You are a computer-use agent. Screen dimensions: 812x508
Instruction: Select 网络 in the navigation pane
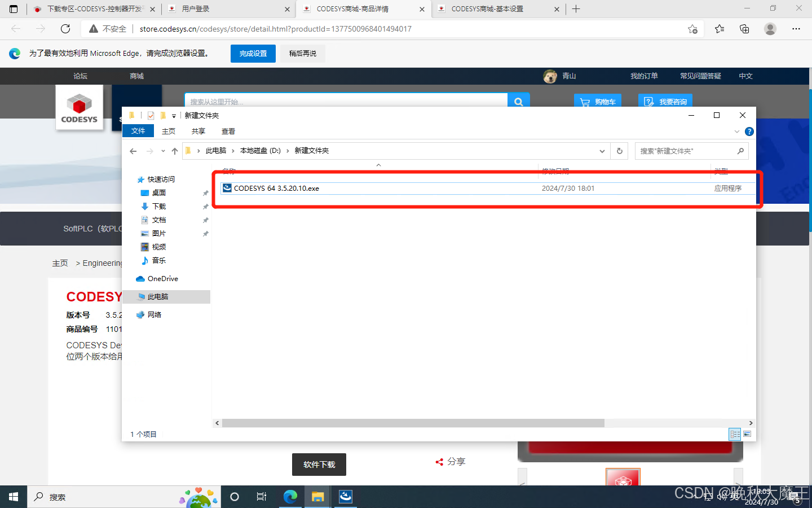point(154,315)
